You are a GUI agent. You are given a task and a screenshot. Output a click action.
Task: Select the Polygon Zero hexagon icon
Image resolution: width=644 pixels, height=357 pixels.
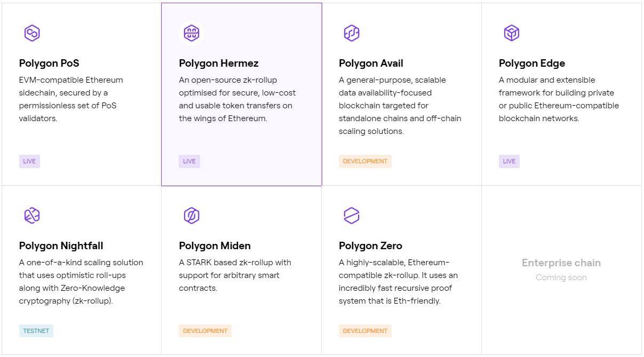351,215
